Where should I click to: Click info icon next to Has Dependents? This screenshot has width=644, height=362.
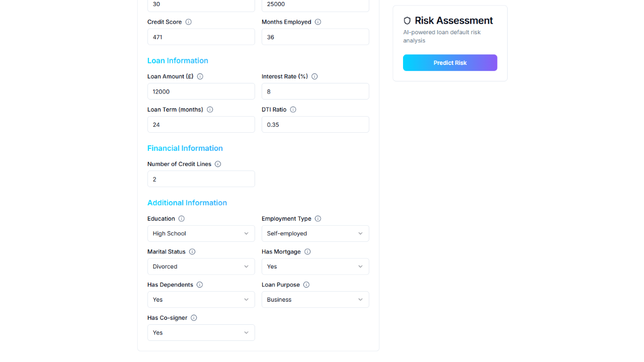[x=200, y=285]
